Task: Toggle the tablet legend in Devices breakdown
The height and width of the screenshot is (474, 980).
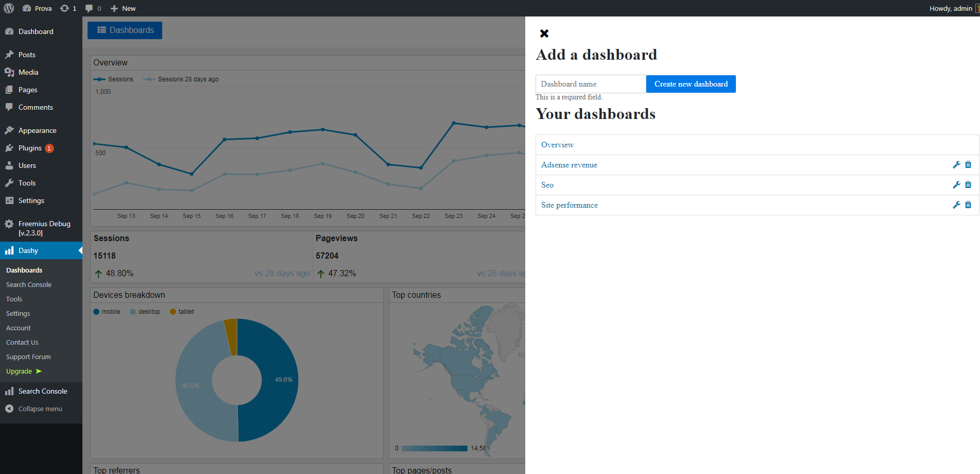Action: [x=182, y=312]
